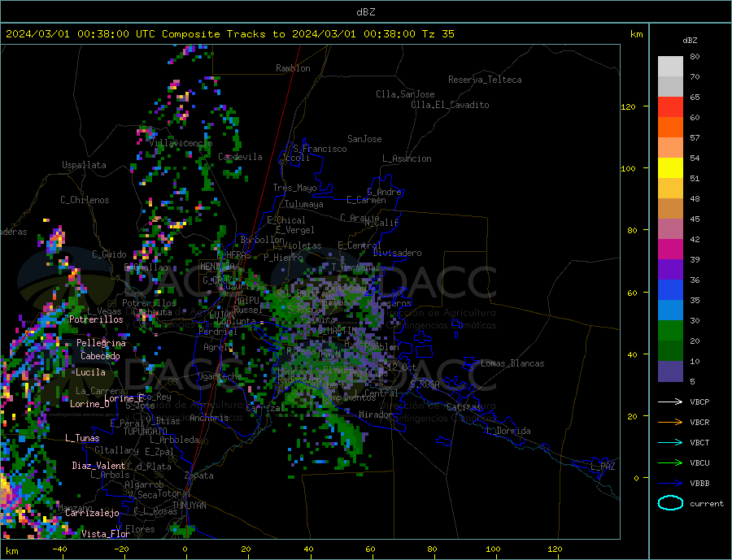Pick the magenta swatch below 42 dBZ

coord(670,250)
